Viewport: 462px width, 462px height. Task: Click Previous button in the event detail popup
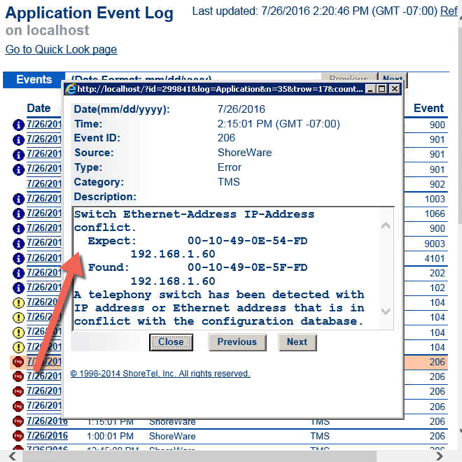point(237,342)
